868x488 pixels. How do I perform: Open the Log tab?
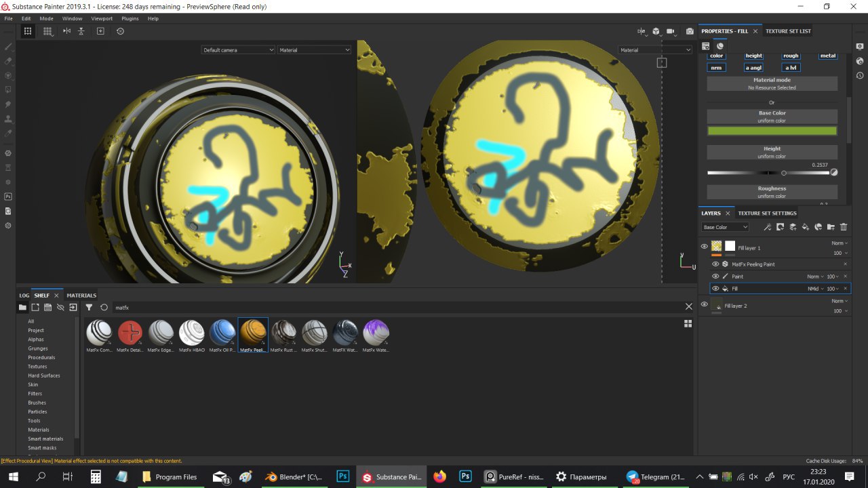pyautogui.click(x=24, y=296)
